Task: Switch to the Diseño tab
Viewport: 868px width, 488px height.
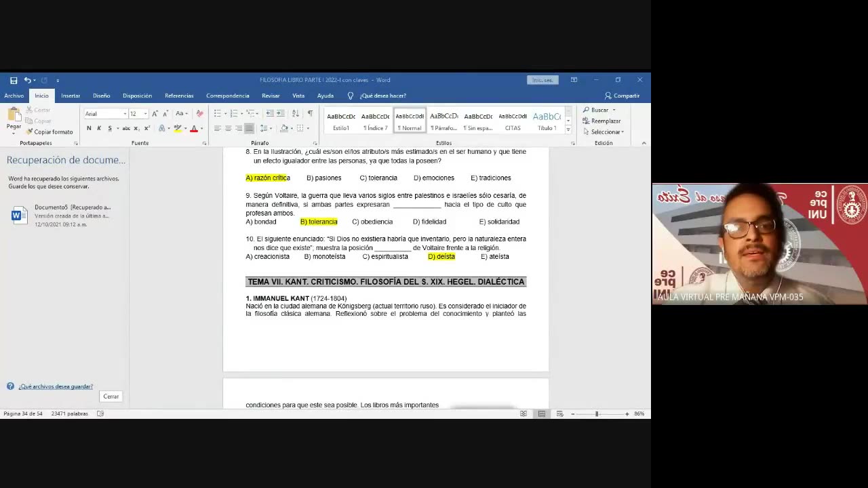Action: point(102,96)
